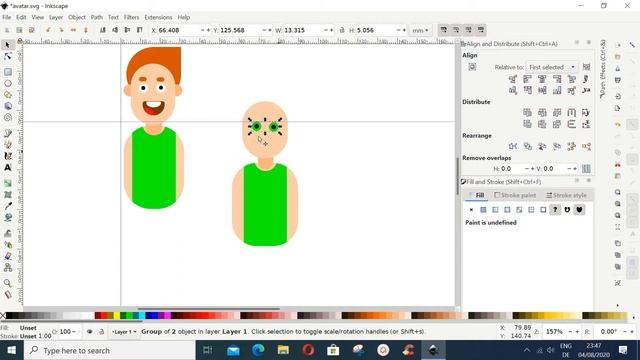
Task: Decrease Y position with minus stepper
Action: (264, 30)
